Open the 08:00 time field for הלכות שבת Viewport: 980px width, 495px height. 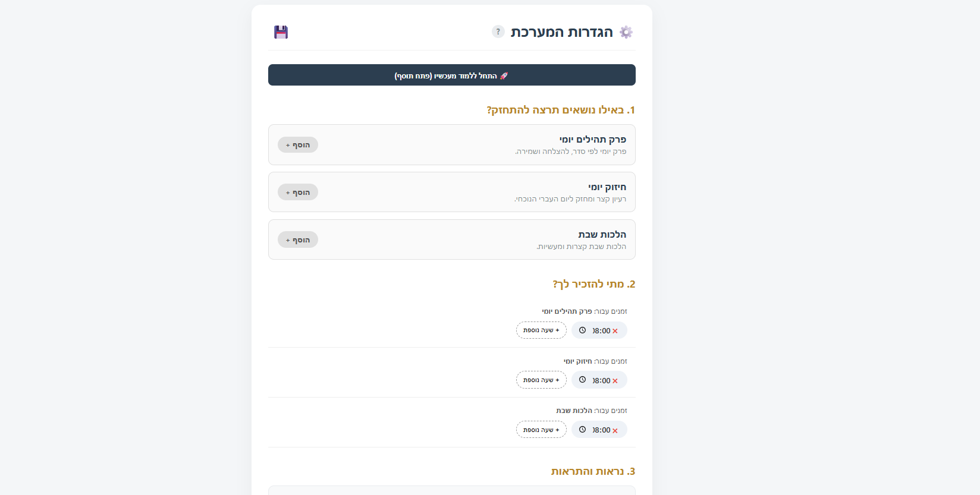click(601, 430)
